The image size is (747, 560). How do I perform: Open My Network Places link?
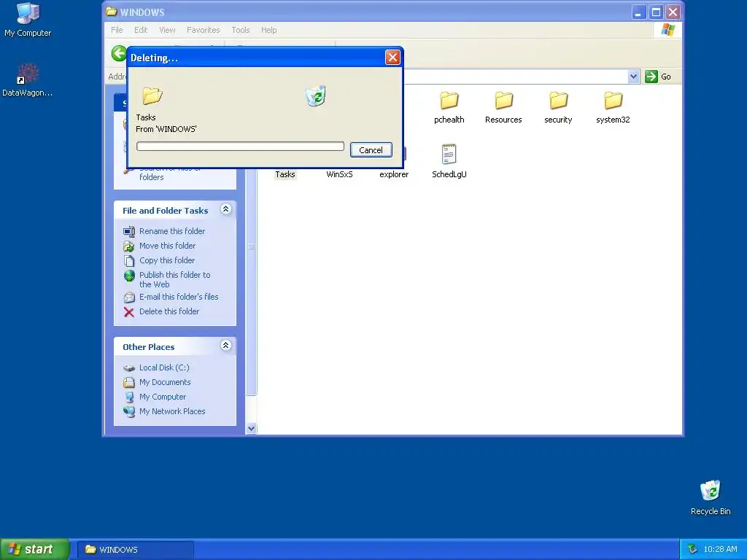coord(172,411)
